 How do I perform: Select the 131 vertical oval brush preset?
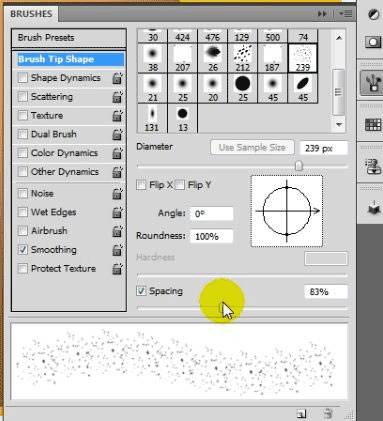(x=152, y=118)
